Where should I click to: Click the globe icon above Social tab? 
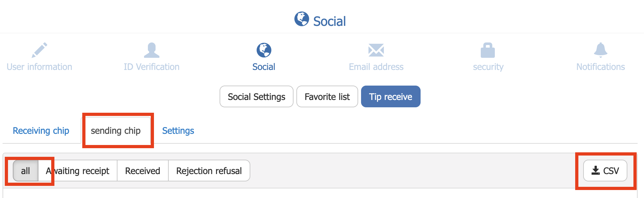point(264,50)
